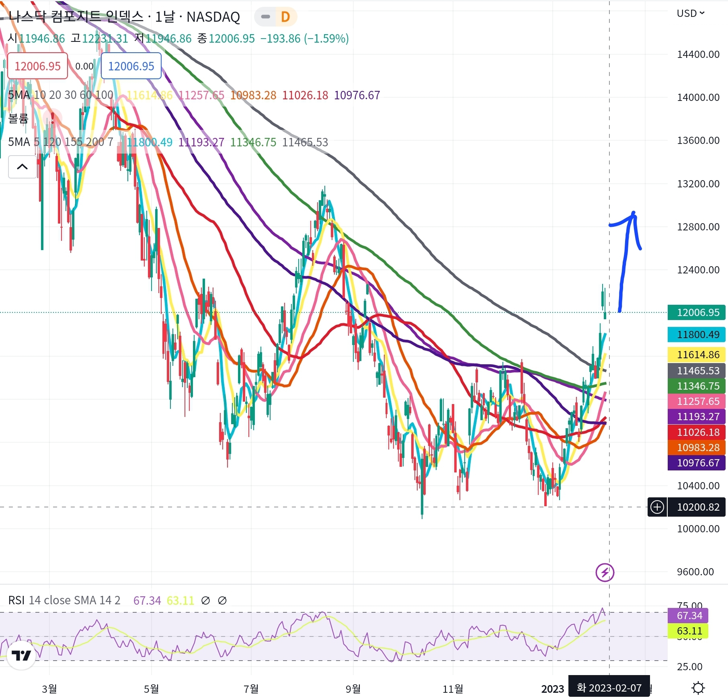Viewport: 728px width, 700px height.
Task: Click the 10200.82 crosshair price label
Action: [x=697, y=507]
